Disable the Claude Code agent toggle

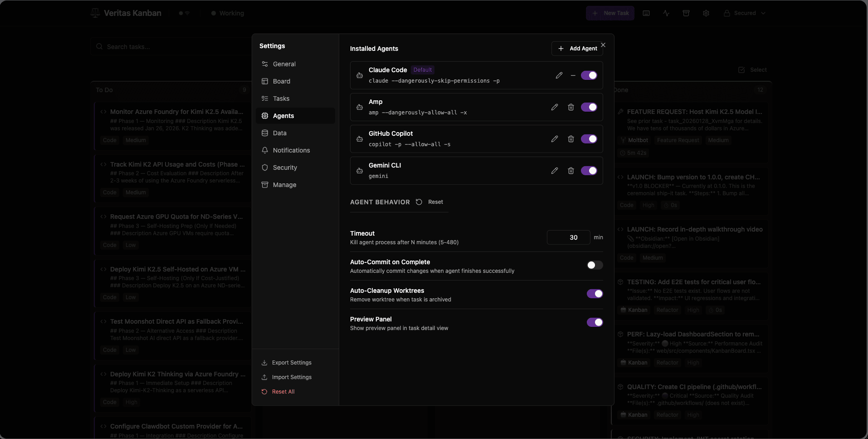[x=589, y=75]
